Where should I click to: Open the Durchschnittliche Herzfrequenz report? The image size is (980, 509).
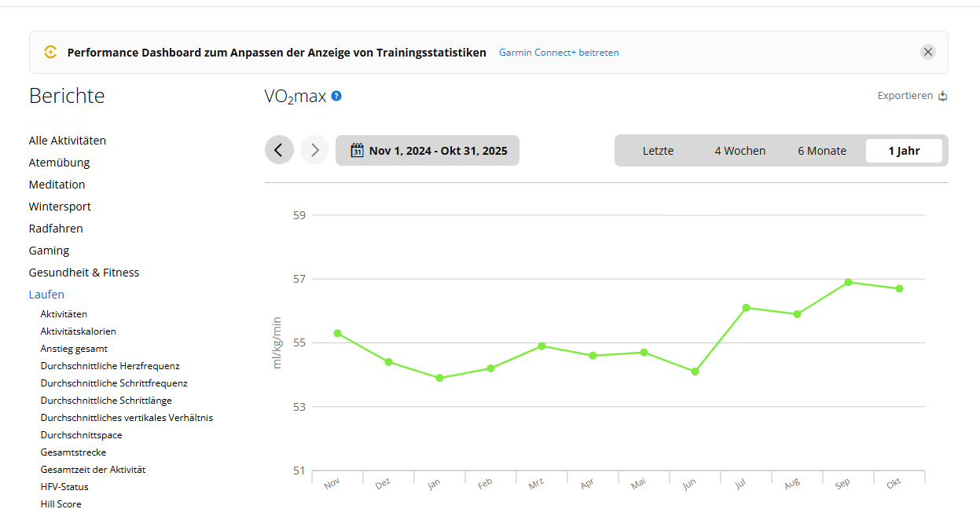(x=110, y=366)
